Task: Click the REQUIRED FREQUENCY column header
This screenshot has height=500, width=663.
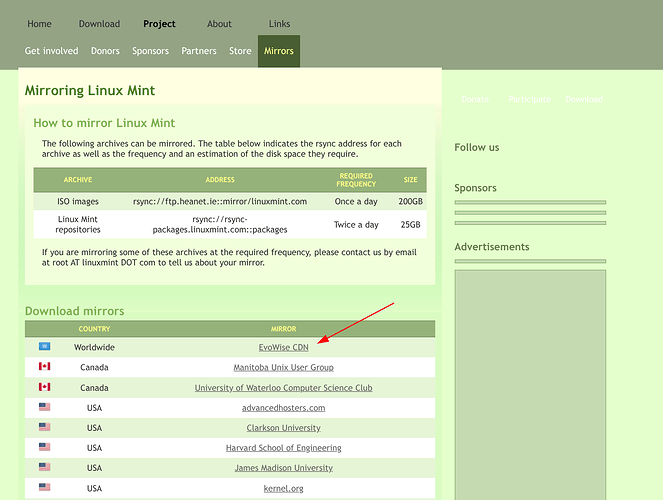Action: point(356,180)
